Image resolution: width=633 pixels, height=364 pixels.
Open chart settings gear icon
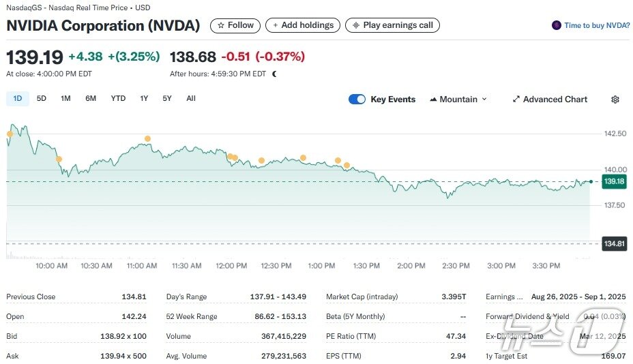pos(615,100)
